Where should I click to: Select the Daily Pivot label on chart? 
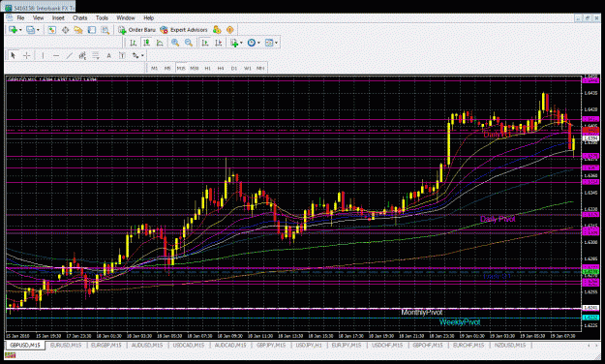click(x=498, y=219)
